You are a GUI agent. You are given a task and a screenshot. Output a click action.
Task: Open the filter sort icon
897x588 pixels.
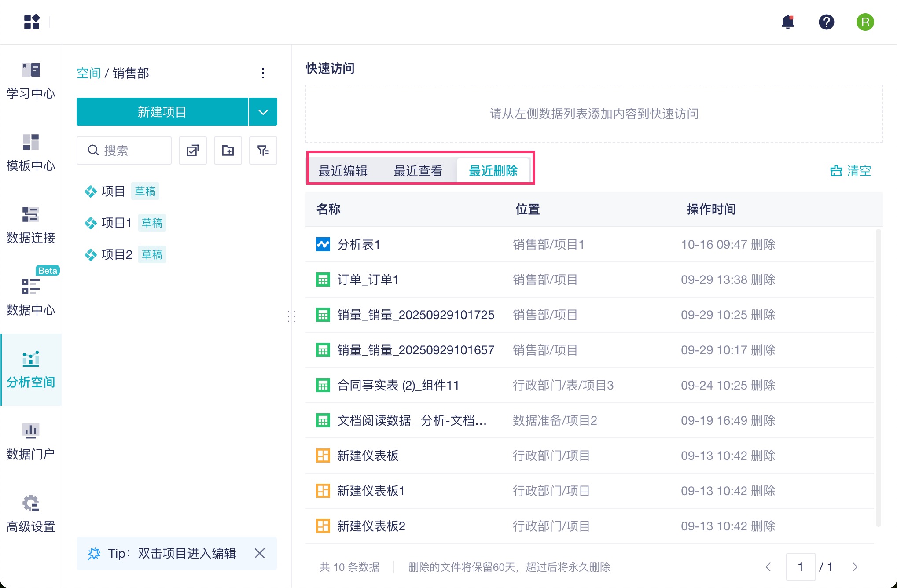pyautogui.click(x=263, y=151)
